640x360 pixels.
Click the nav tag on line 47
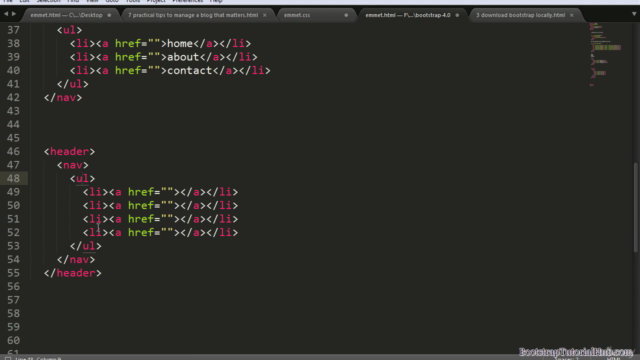73,165
